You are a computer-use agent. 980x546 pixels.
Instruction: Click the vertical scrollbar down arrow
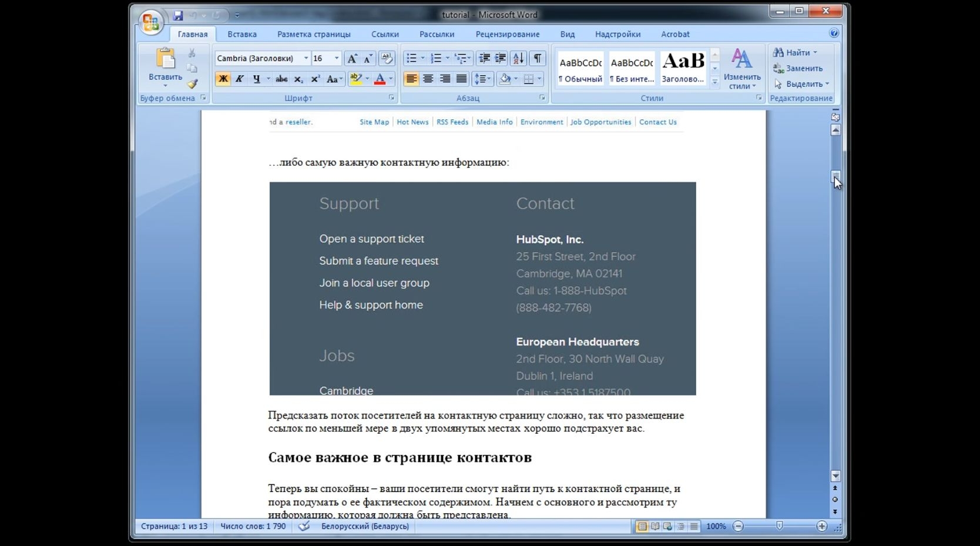tap(835, 476)
